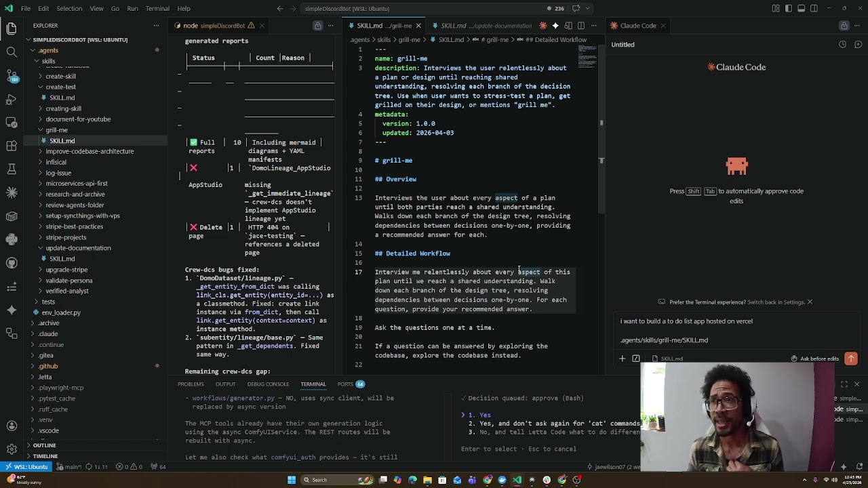Viewport: 868px width, 488px height.
Task: Toggle Ask before edits mode
Action: pyautogui.click(x=814, y=359)
